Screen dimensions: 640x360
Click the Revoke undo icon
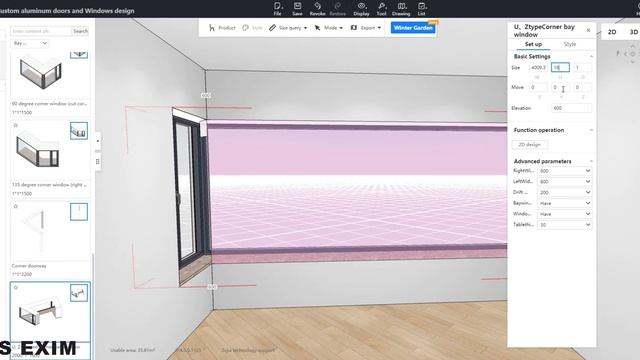317,9
